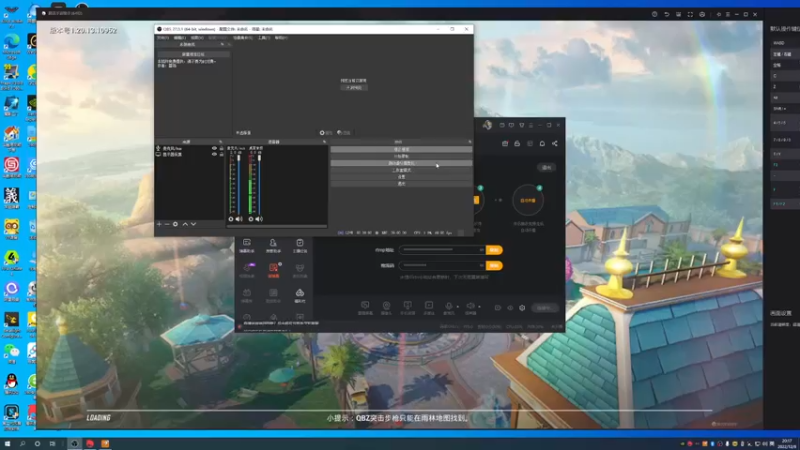Adjust the second mixer channel volume slider
The height and width of the screenshot is (450, 800).
pyautogui.click(x=259, y=184)
